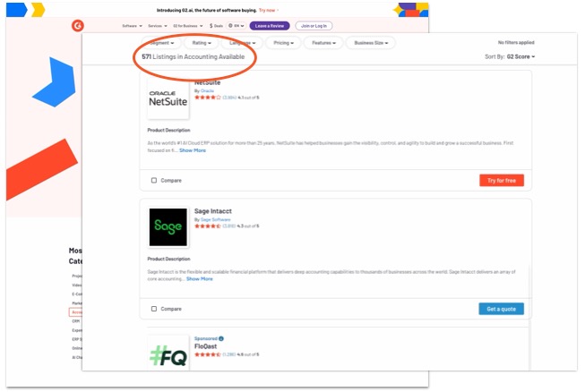Screen dimensions: 585x392
Task: Open the EN language selector
Action: (237, 26)
